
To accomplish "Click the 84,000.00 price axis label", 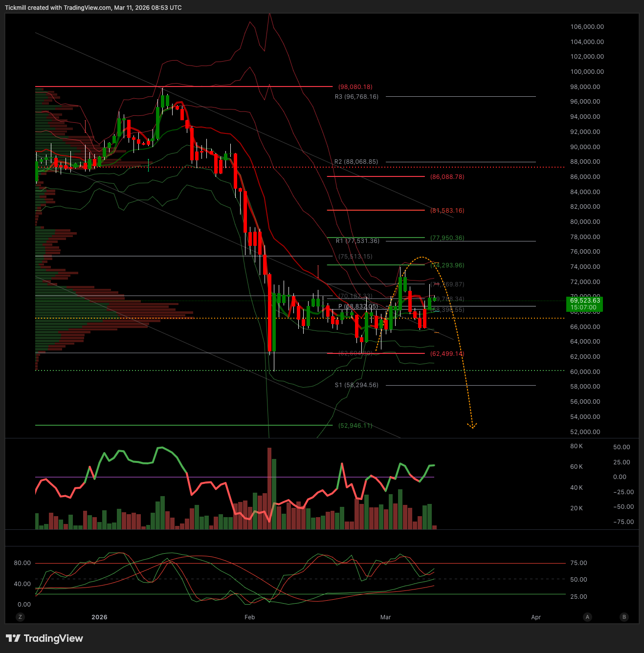I will 585,192.
